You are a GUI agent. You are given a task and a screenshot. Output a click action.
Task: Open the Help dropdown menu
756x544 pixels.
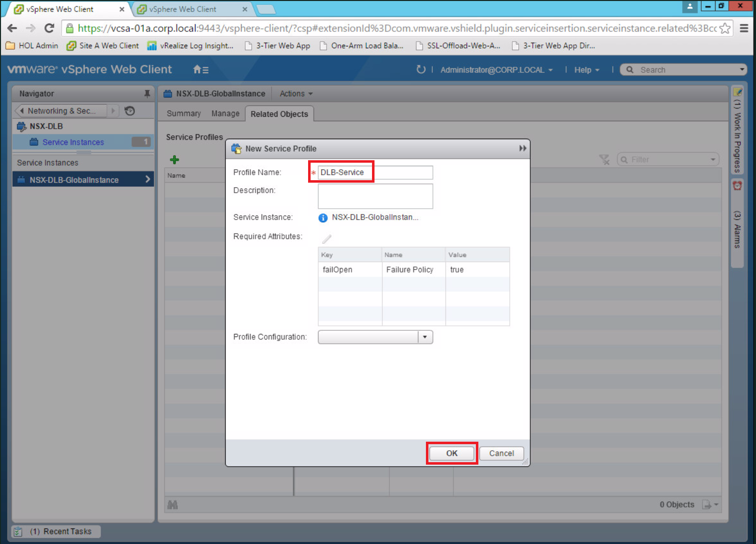coord(587,70)
